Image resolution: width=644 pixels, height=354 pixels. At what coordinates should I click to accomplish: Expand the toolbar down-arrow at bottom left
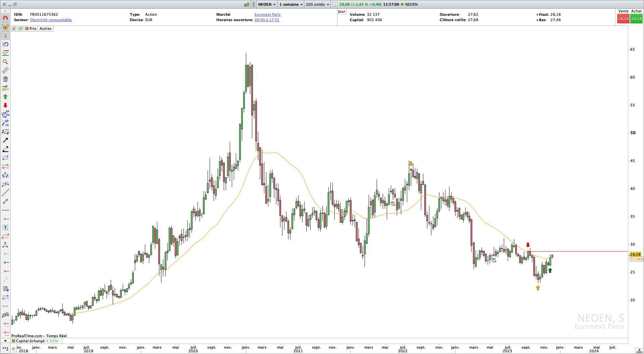pos(5,341)
